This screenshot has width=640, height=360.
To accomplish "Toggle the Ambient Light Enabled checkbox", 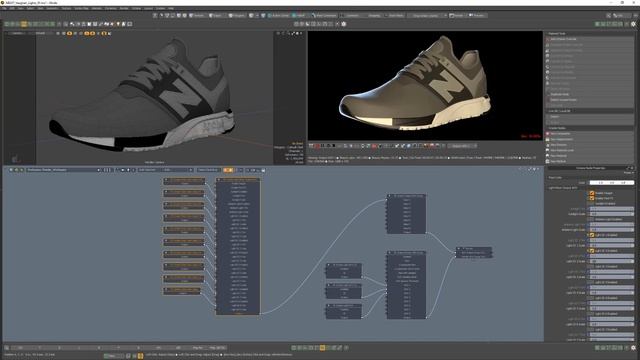I will click(592, 219).
